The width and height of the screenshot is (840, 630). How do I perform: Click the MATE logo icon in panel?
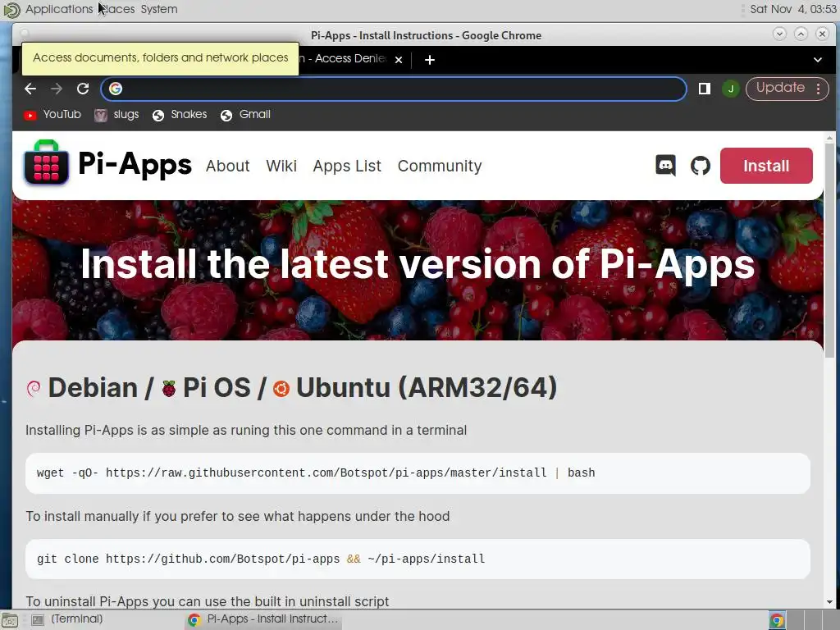[11, 9]
